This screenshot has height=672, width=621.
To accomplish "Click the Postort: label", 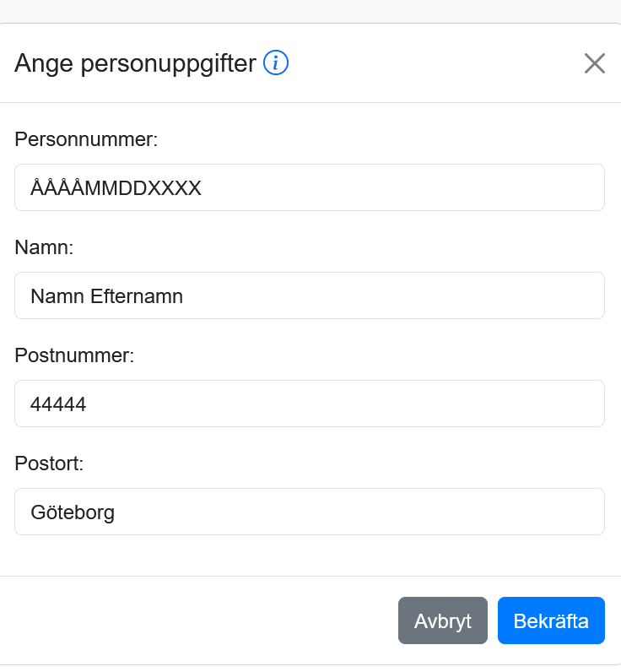I will [x=49, y=463].
